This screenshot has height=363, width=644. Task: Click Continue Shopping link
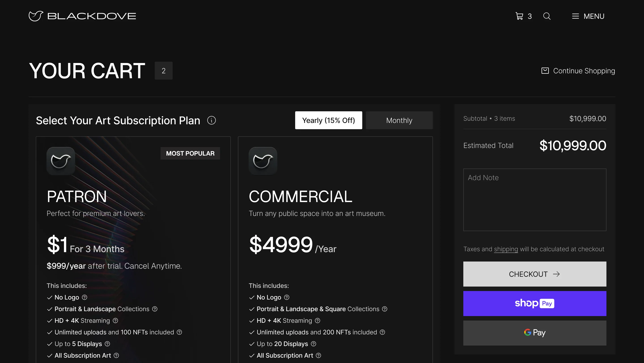[578, 71]
